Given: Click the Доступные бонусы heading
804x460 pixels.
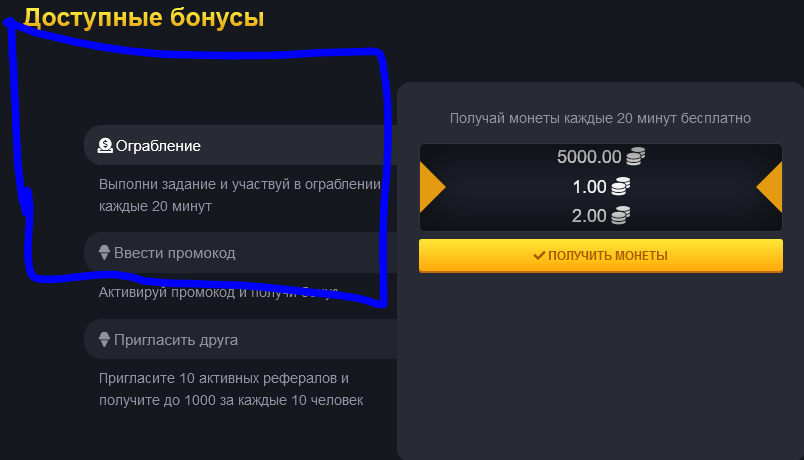Looking at the screenshot, I should point(144,17).
